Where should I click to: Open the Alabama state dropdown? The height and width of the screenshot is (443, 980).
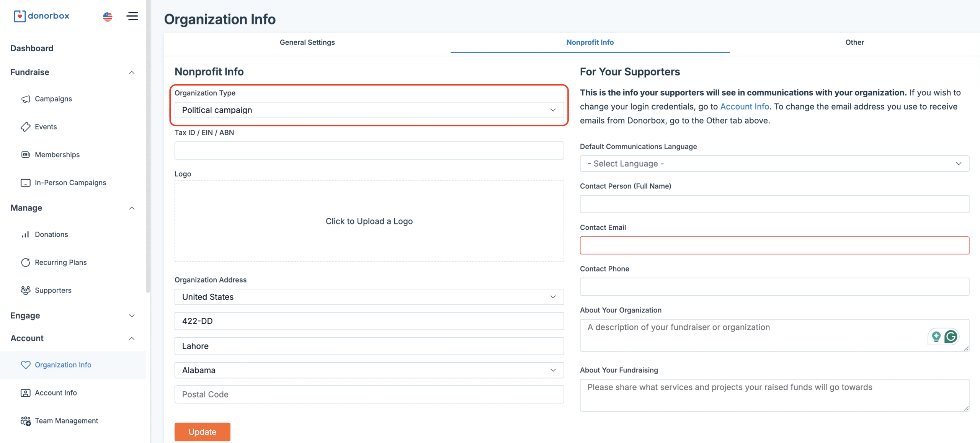369,371
